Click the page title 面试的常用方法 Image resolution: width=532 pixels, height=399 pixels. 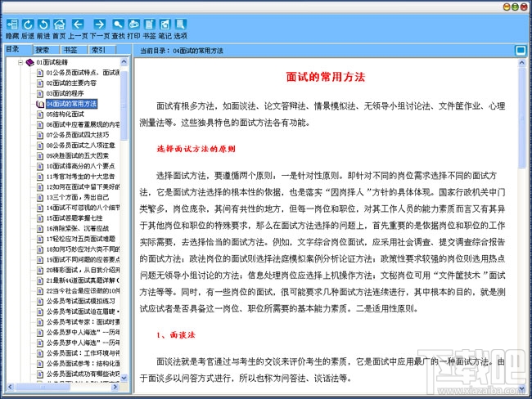(x=326, y=77)
